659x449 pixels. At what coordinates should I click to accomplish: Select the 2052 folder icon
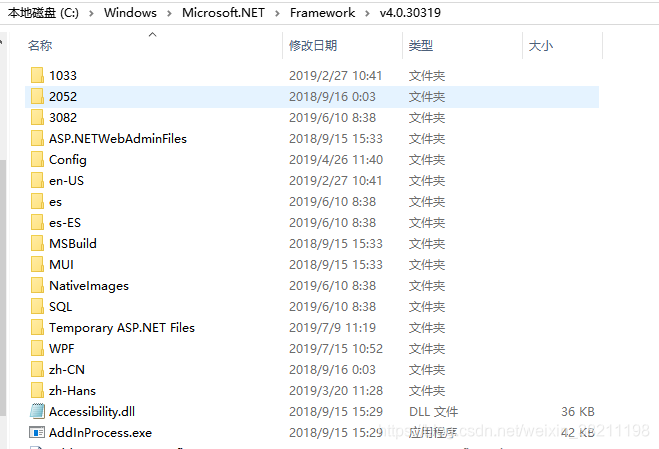pyautogui.click(x=37, y=97)
